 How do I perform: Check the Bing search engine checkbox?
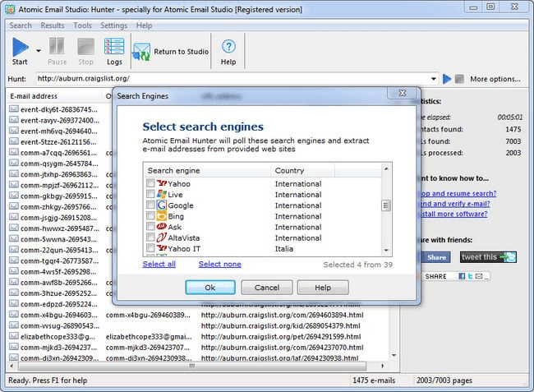pyautogui.click(x=150, y=216)
